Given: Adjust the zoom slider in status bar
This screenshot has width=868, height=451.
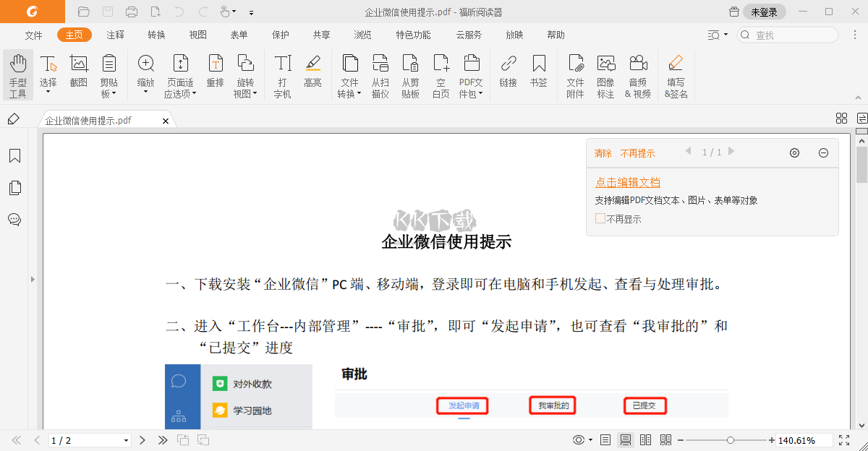Looking at the screenshot, I should (x=731, y=439).
